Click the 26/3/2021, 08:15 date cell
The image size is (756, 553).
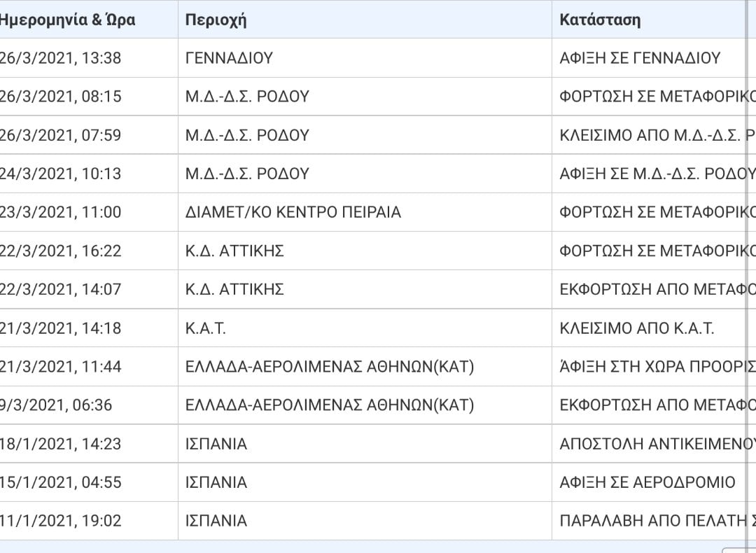tap(60, 97)
